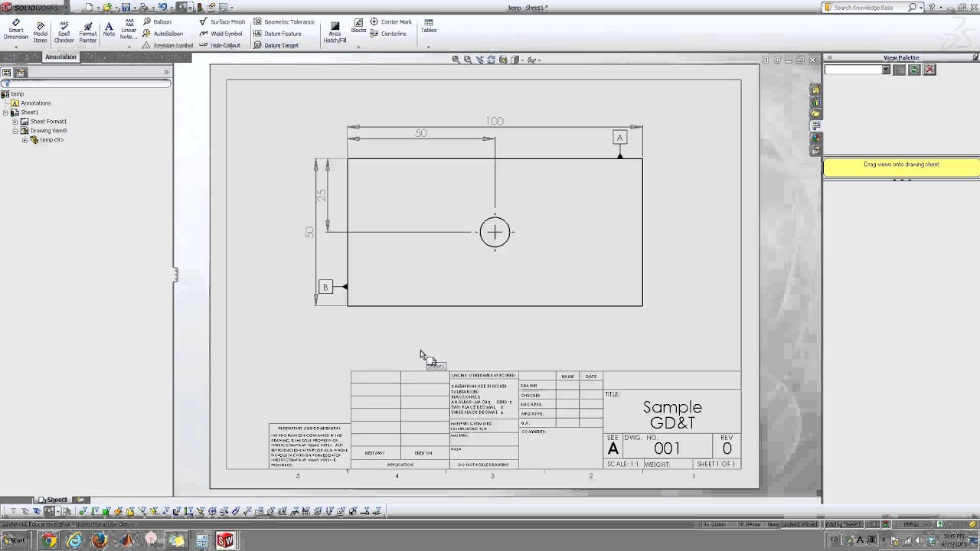Add a Center Mark

point(391,22)
